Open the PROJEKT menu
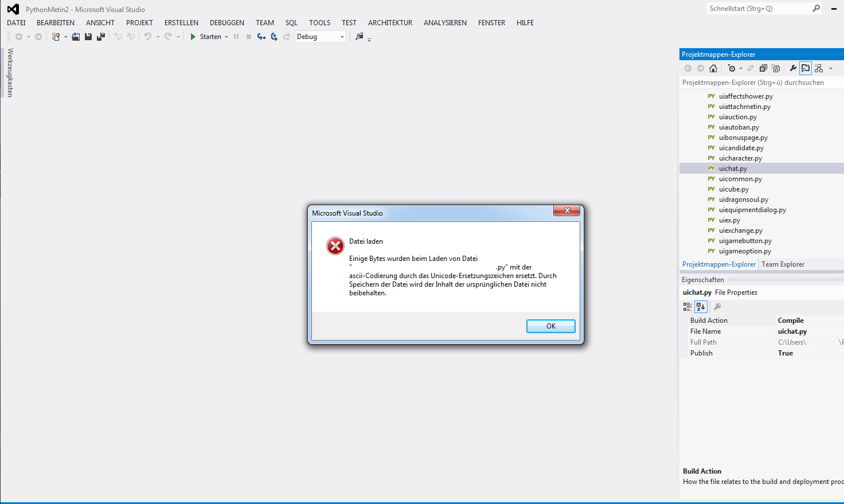 139,23
